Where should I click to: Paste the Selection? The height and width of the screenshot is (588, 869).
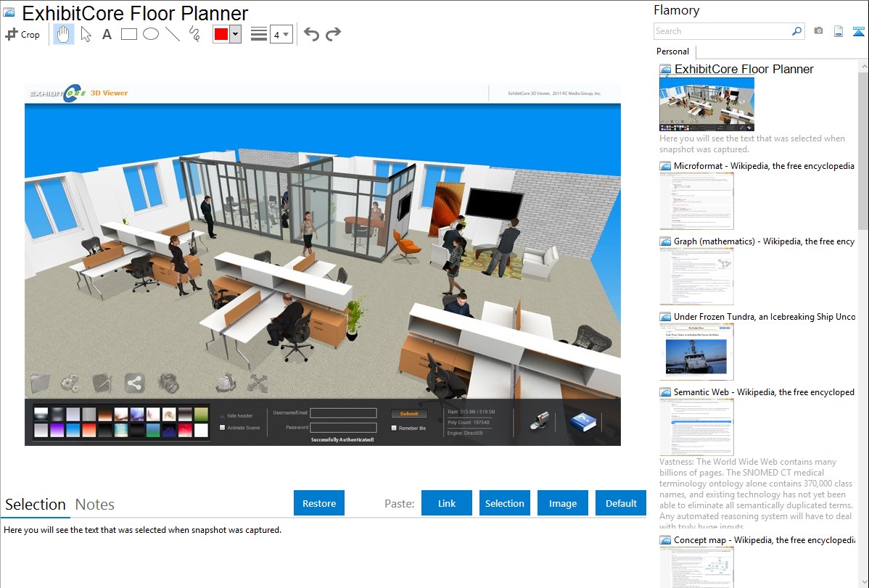click(505, 503)
